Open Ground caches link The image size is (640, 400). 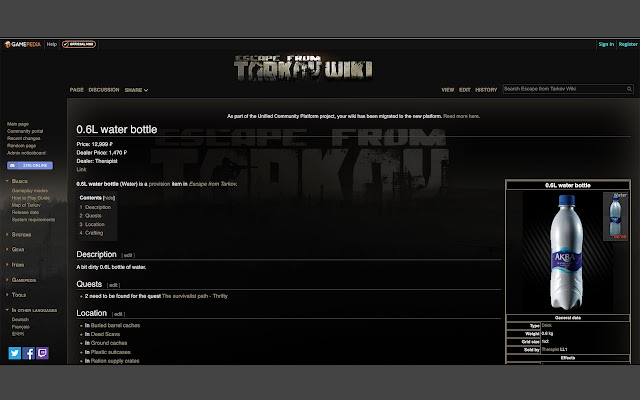click(109, 343)
